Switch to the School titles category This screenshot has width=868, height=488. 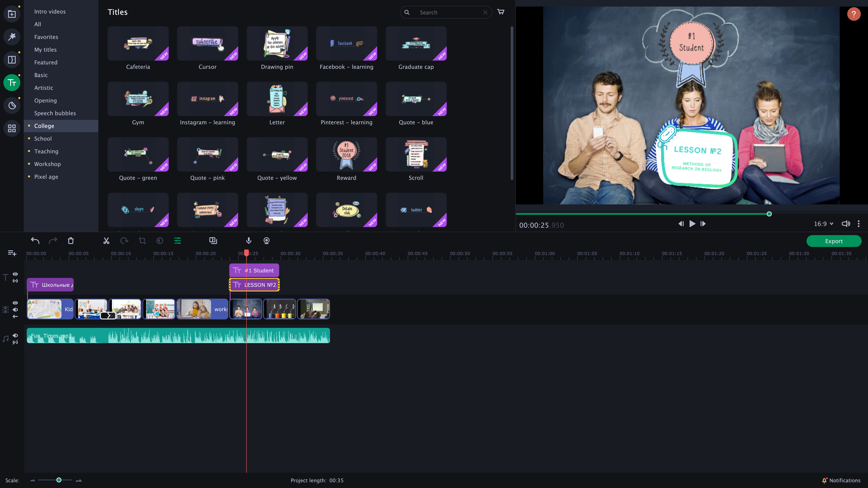pos(43,139)
